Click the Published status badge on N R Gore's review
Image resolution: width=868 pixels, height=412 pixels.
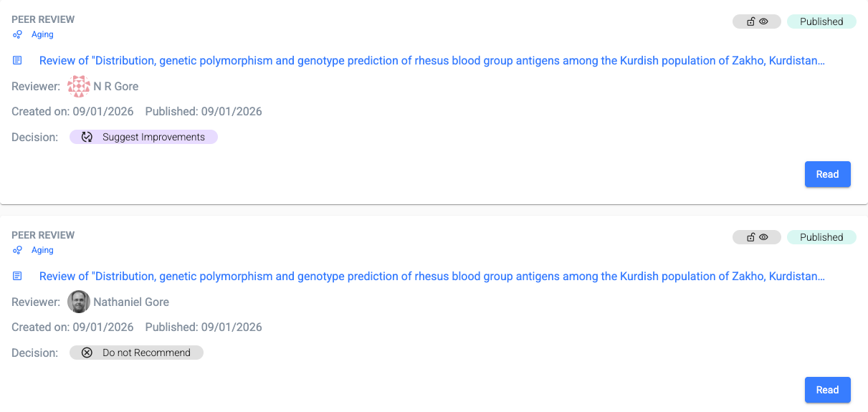[821, 21]
